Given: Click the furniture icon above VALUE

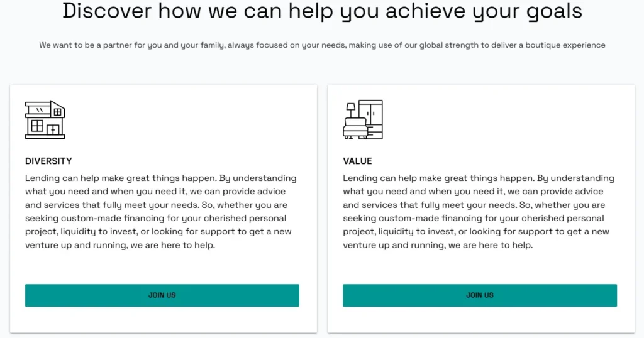Looking at the screenshot, I should (x=362, y=119).
